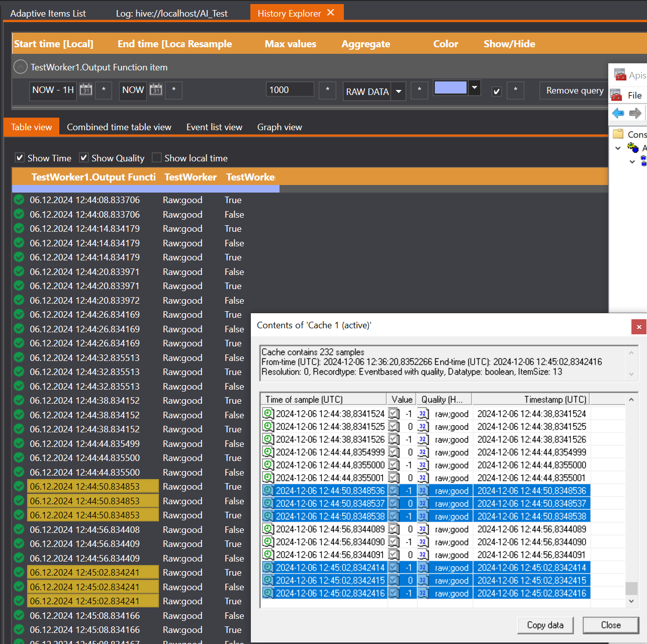Open the start time calendar picker
The height and width of the screenshot is (644, 647).
86,90
